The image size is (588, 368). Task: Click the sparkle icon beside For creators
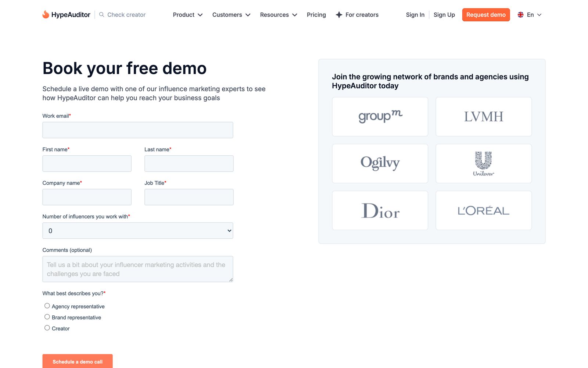339,15
